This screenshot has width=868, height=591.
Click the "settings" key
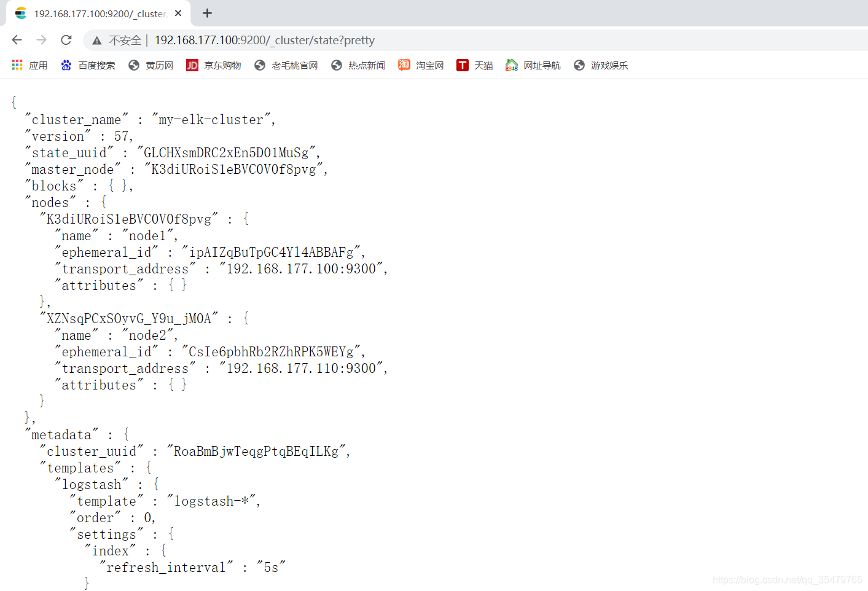[106, 534]
